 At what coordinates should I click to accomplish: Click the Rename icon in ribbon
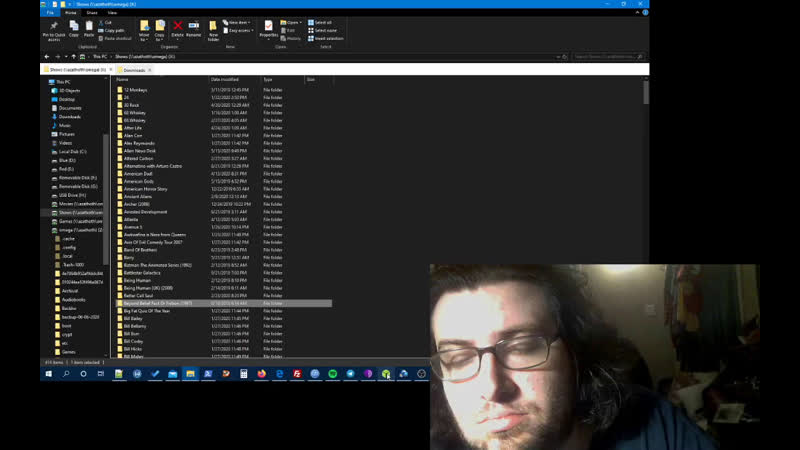193,27
